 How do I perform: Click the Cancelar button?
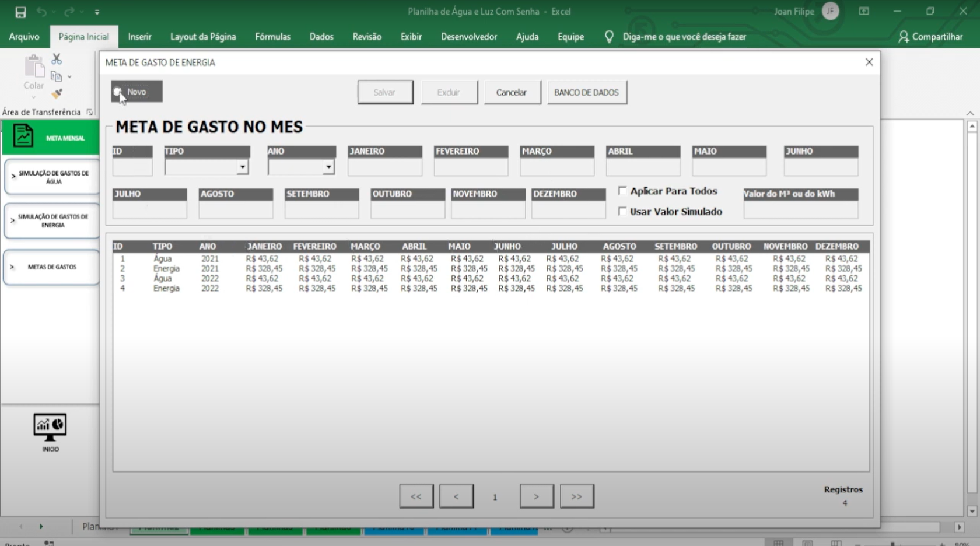pos(512,92)
